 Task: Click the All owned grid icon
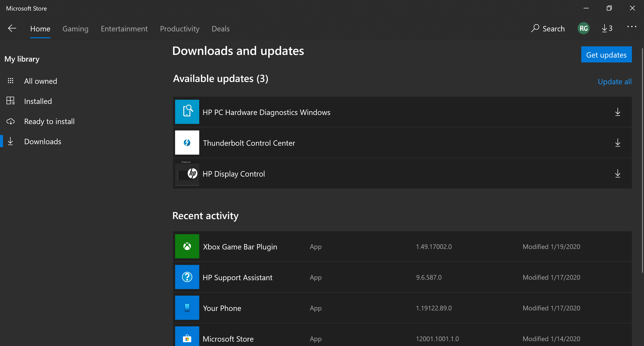[11, 81]
